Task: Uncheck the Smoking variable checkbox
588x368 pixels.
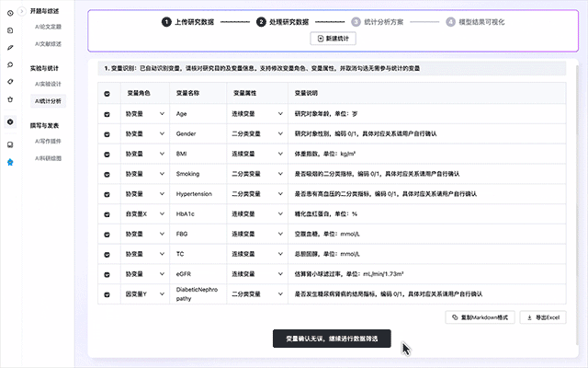Action: pos(107,175)
